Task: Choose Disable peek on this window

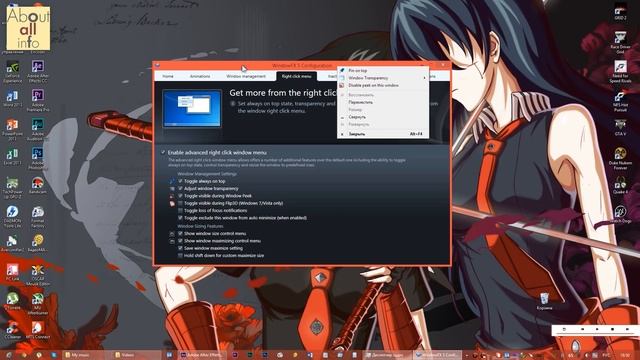Action: click(x=383, y=85)
